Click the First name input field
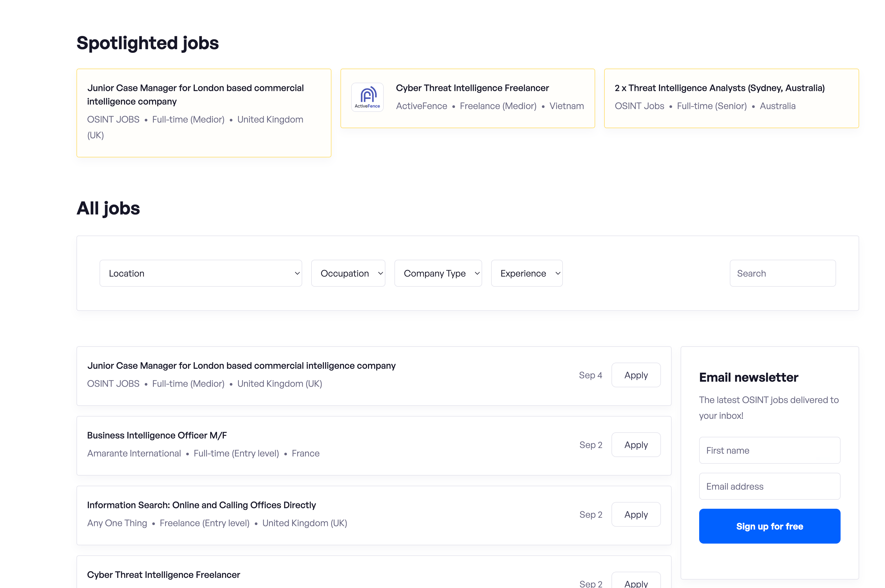Image resolution: width=885 pixels, height=588 pixels. pyautogui.click(x=769, y=450)
